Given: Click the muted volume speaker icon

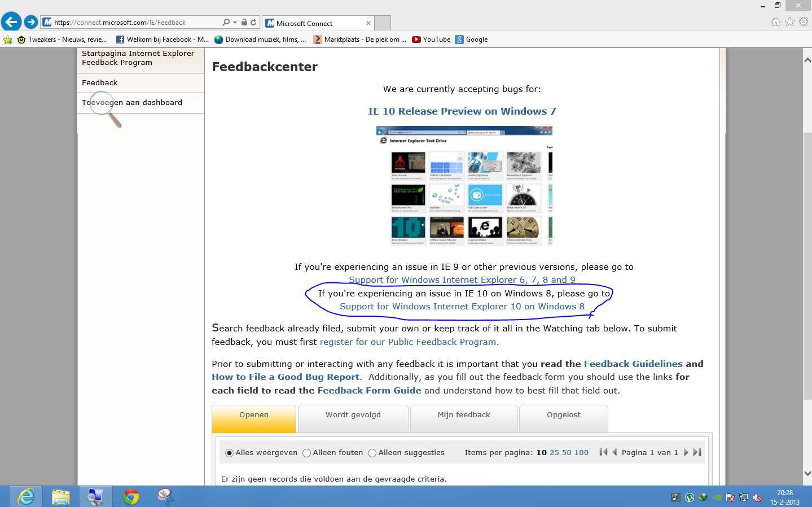Looking at the screenshot, I should tap(757, 497).
